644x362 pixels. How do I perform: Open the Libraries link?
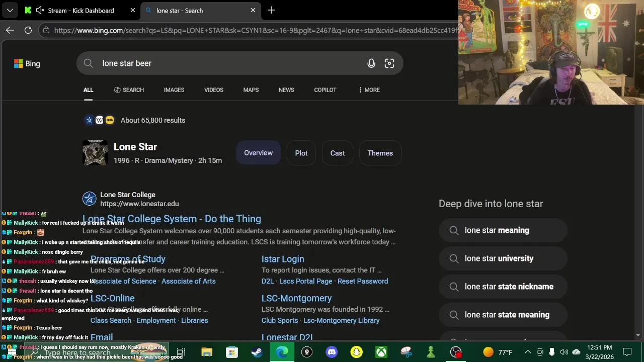(x=195, y=320)
